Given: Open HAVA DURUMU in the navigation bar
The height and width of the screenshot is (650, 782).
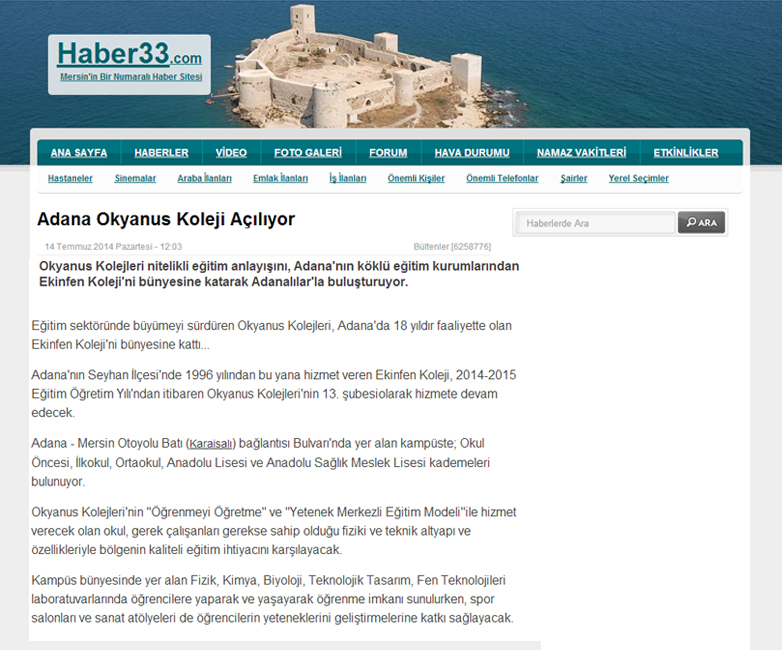Looking at the screenshot, I should click(x=472, y=153).
